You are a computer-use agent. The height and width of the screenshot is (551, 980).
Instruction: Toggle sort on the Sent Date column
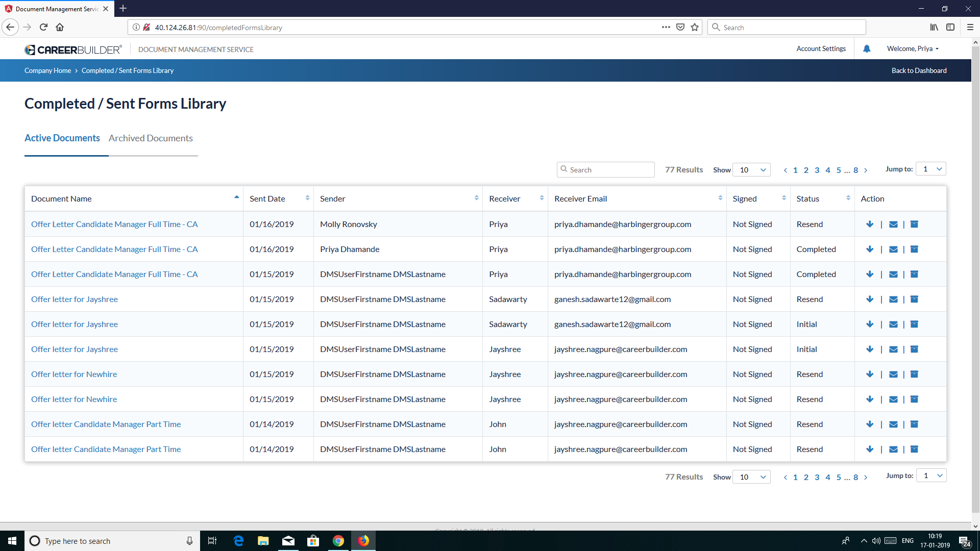pyautogui.click(x=307, y=198)
